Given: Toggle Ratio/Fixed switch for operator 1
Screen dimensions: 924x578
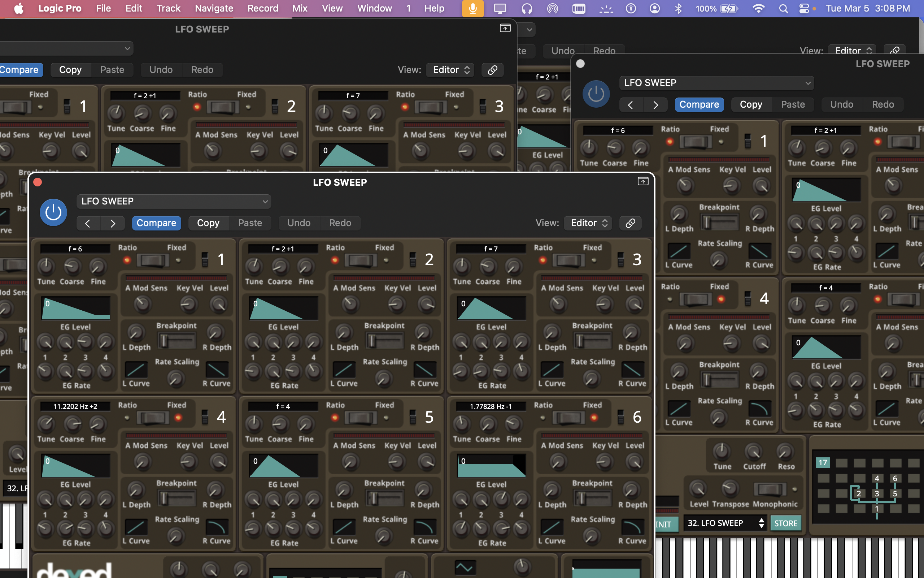Looking at the screenshot, I should tap(153, 261).
